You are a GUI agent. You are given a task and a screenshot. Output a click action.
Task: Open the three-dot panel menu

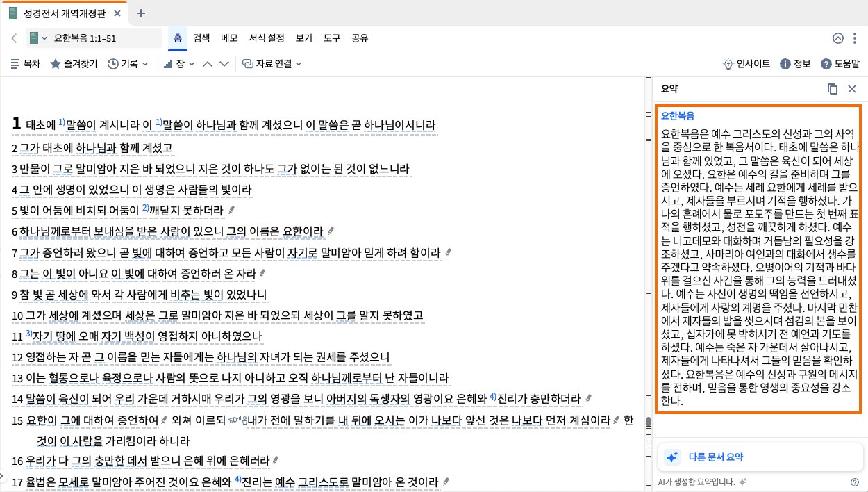[x=855, y=38]
